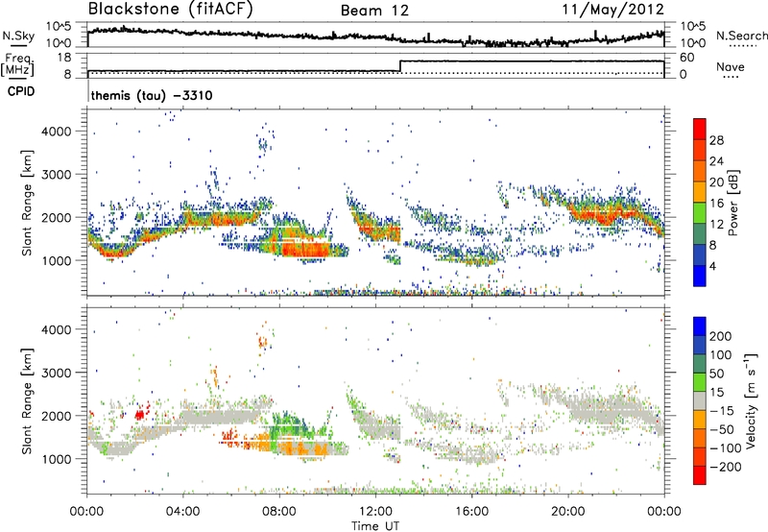Click the "60" Nave axis tick label
This screenshot has height=532, width=768.
click(686, 58)
